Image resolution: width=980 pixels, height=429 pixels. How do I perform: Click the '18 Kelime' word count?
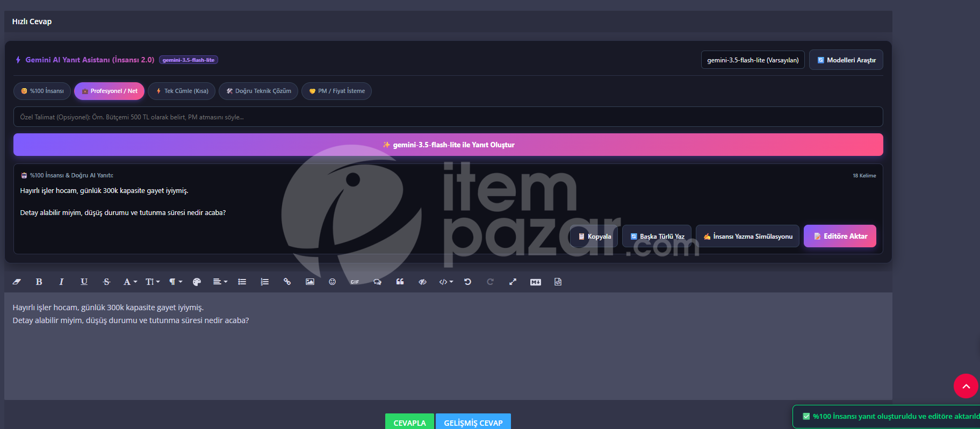tap(864, 175)
